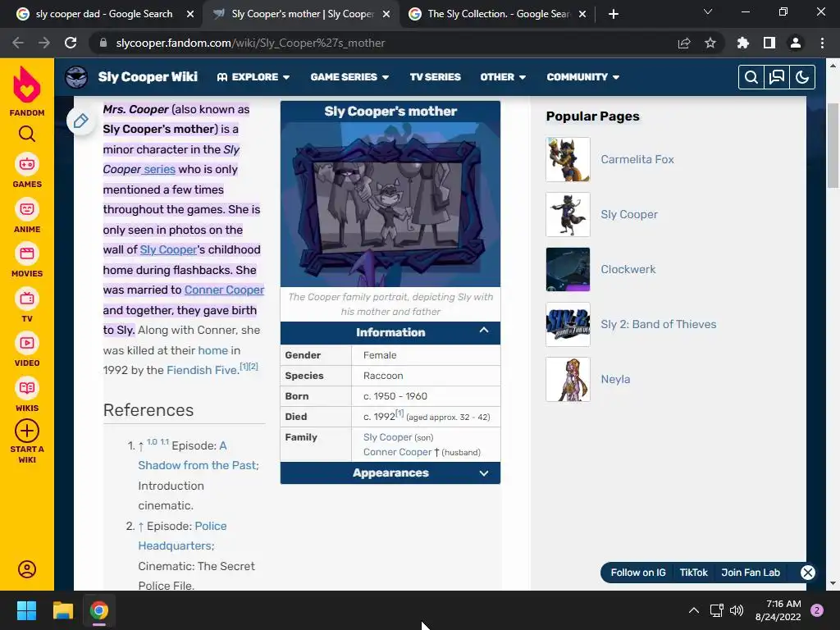The image size is (840, 630).
Task: Click the Sly Cooper Wiki title
Action: pyautogui.click(x=148, y=77)
